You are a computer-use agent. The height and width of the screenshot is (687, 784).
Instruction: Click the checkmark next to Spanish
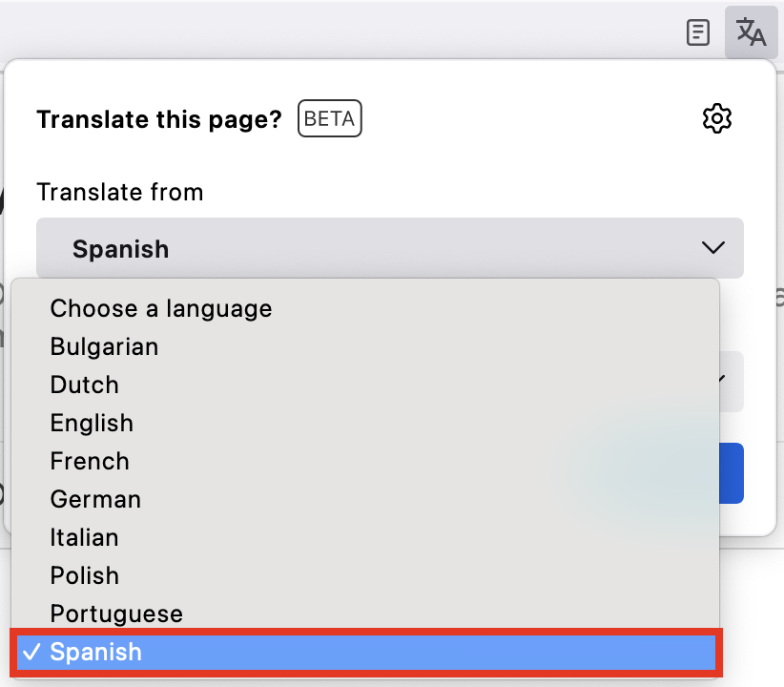pos(31,653)
